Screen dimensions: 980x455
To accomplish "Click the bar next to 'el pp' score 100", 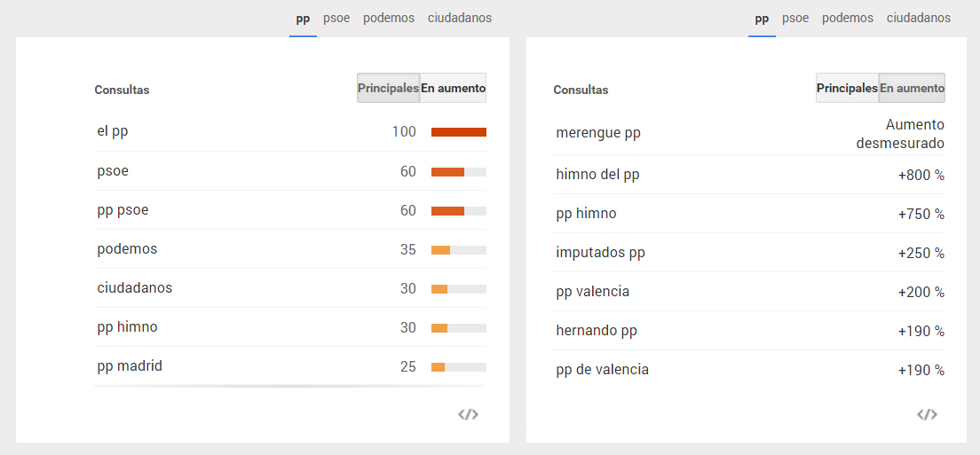I will tap(458, 132).
